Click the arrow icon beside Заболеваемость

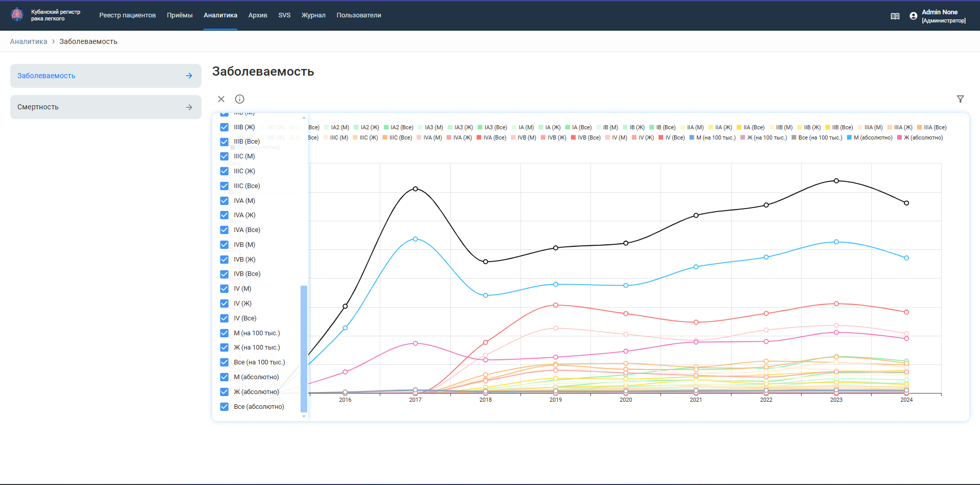click(189, 76)
